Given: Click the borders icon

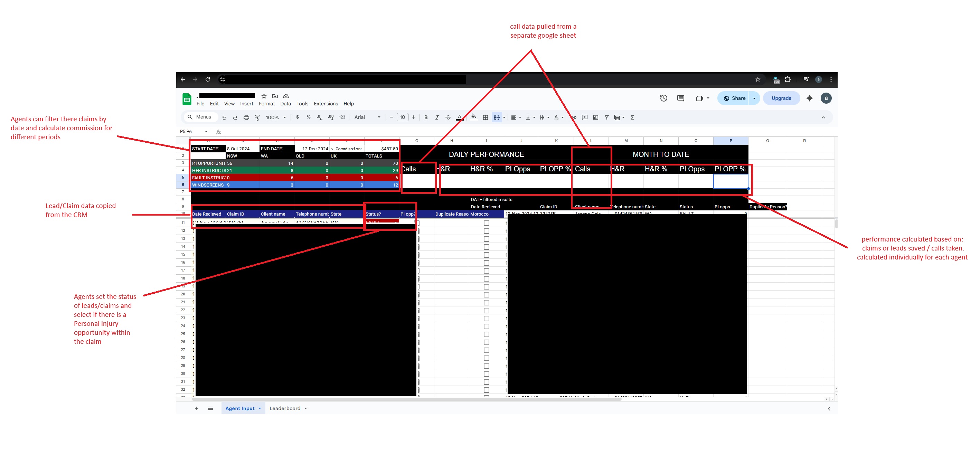Looking at the screenshot, I should coord(485,117).
